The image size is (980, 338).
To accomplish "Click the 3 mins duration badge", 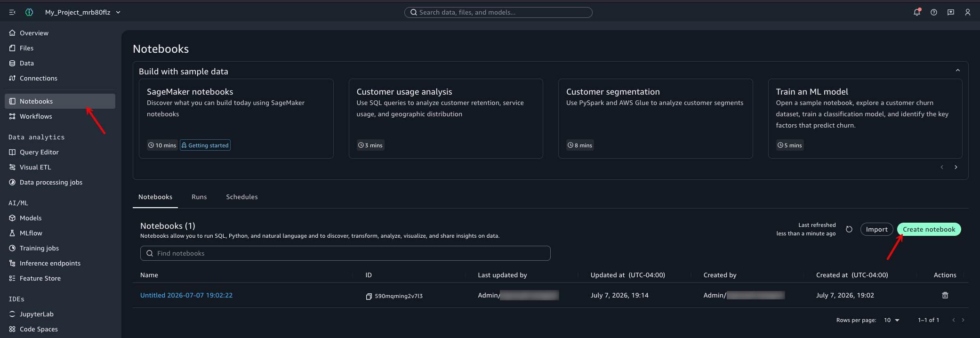I will tap(370, 145).
